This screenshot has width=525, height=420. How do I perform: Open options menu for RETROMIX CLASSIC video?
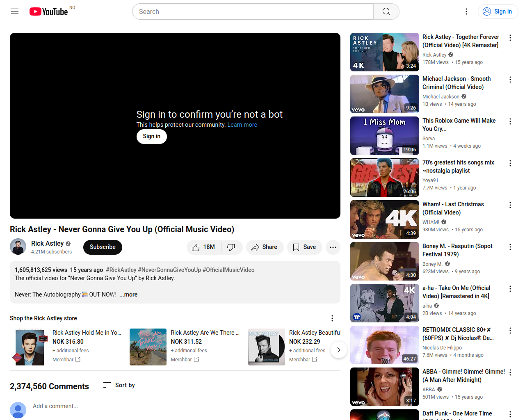click(x=510, y=331)
